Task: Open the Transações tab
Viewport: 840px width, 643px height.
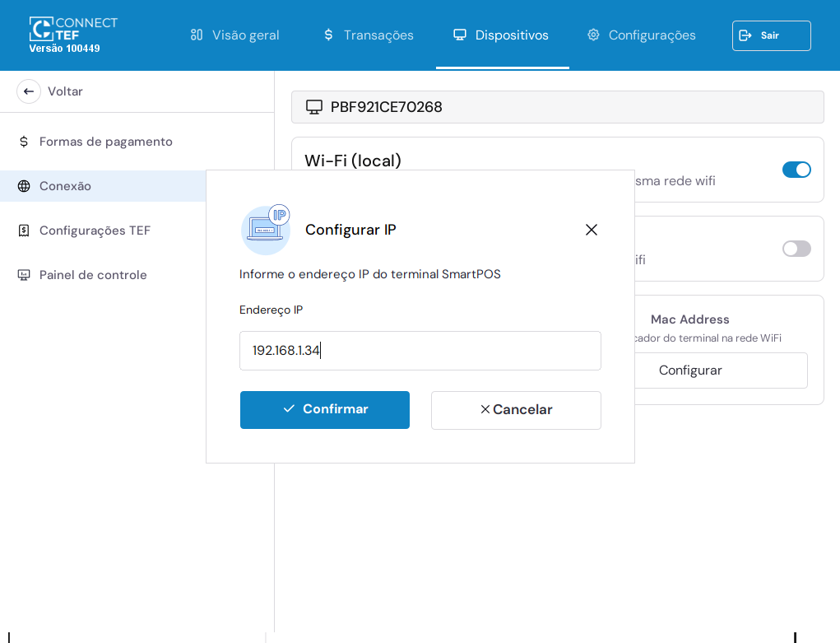Action: point(368,35)
